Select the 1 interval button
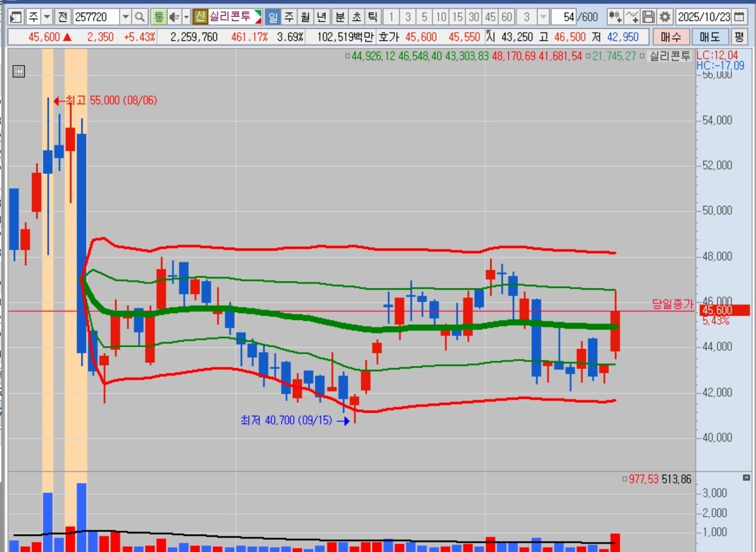756x552 pixels. tap(391, 17)
